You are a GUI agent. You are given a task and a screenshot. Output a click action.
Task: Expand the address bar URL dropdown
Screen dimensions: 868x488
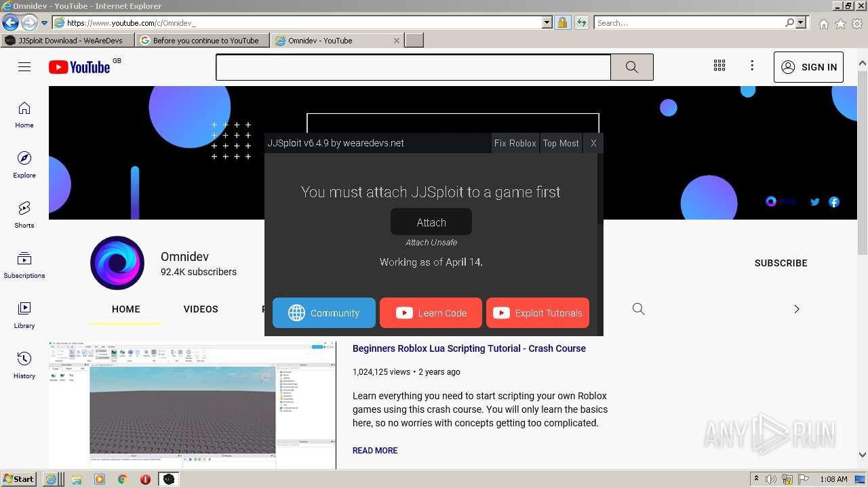click(547, 22)
